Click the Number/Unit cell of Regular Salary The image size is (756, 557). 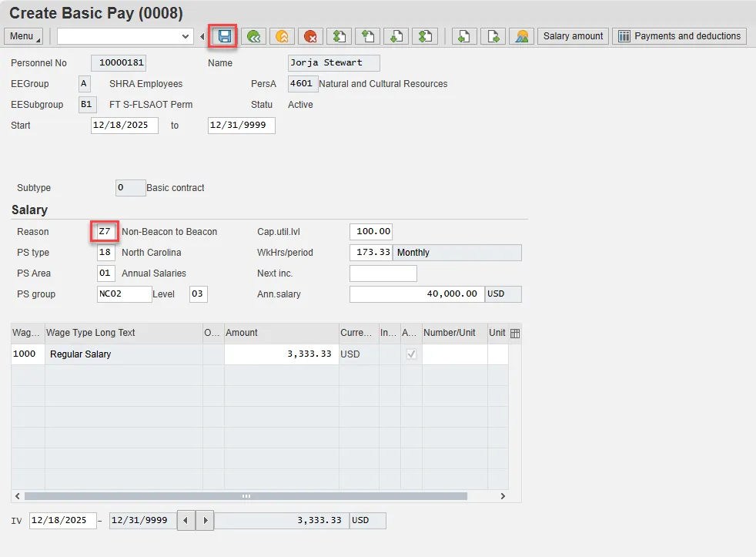pos(455,354)
